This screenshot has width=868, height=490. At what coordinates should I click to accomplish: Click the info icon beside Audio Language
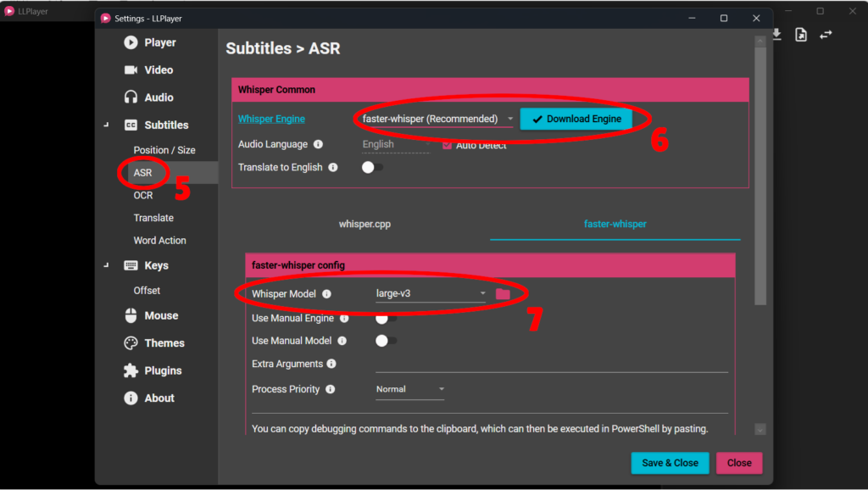coord(319,144)
